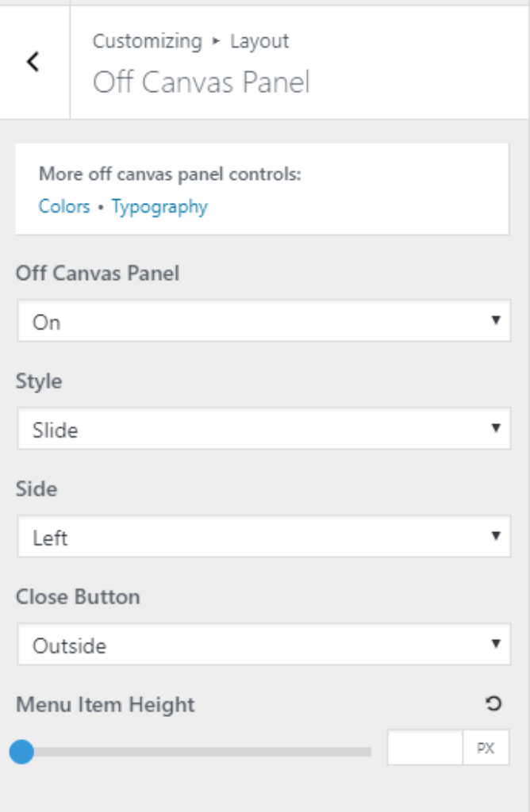The height and width of the screenshot is (812, 530).
Task: Click the arrow of the On select box
Action: (x=496, y=320)
